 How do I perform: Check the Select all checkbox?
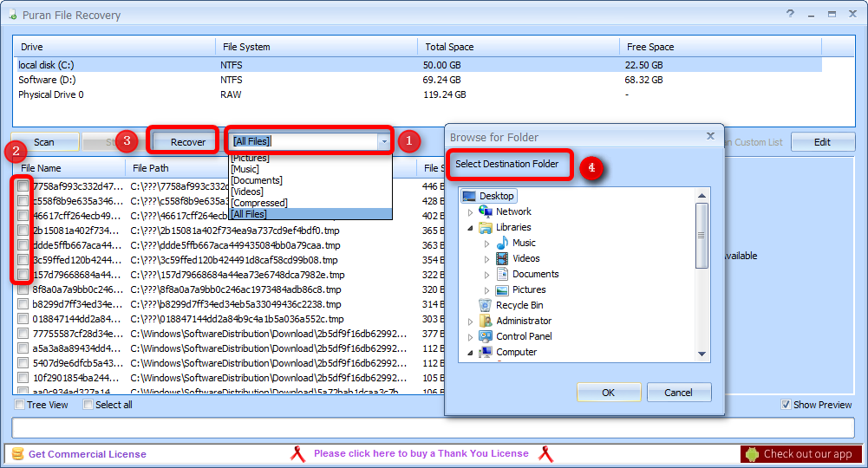(x=88, y=405)
